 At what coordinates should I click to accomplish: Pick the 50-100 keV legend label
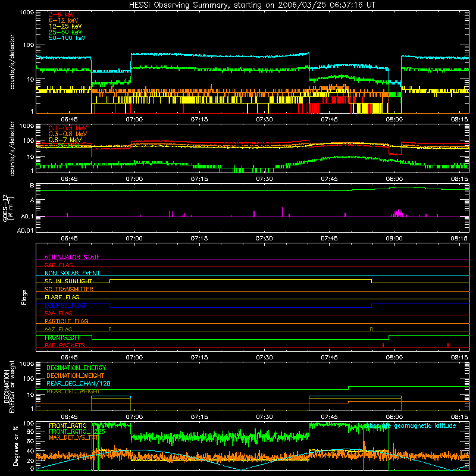pyautogui.click(x=67, y=38)
